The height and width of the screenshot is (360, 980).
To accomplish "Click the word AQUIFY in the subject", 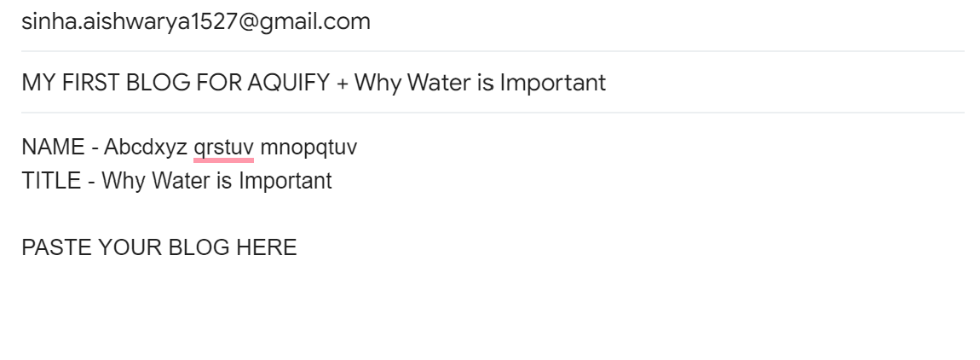I will tap(288, 82).
